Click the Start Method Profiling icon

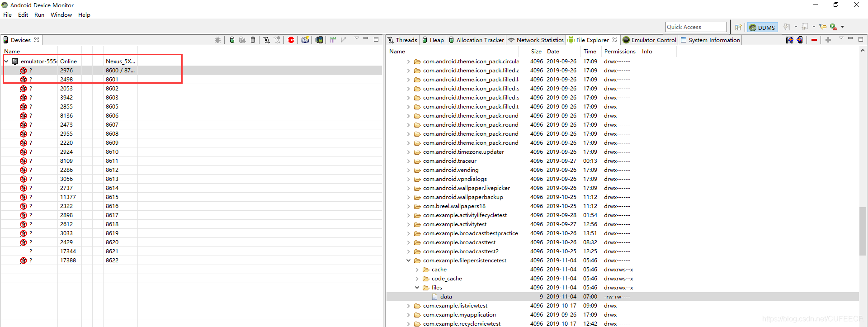point(277,40)
